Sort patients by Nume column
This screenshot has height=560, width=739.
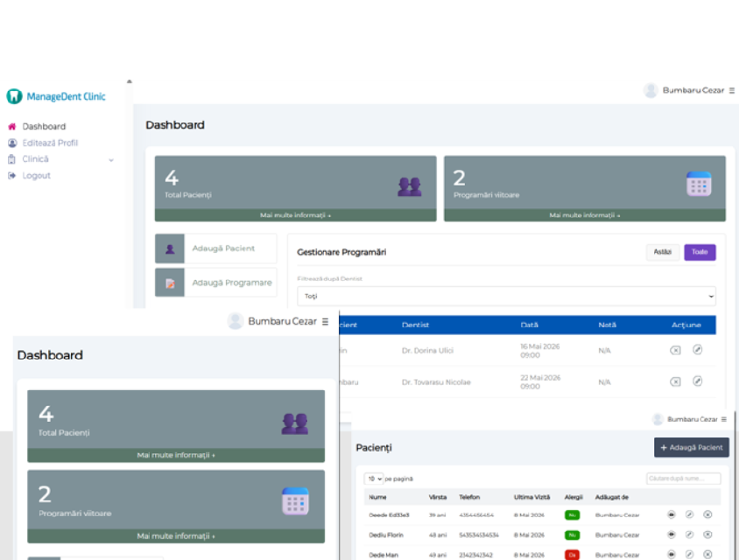(377, 497)
